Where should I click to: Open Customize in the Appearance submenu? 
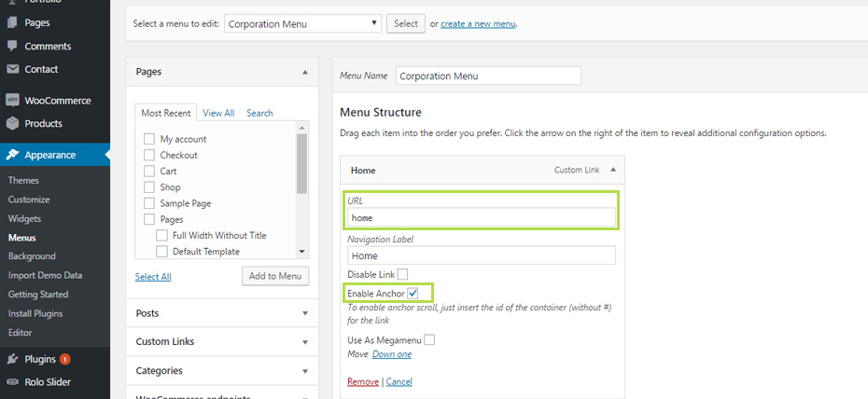pyautogui.click(x=29, y=199)
